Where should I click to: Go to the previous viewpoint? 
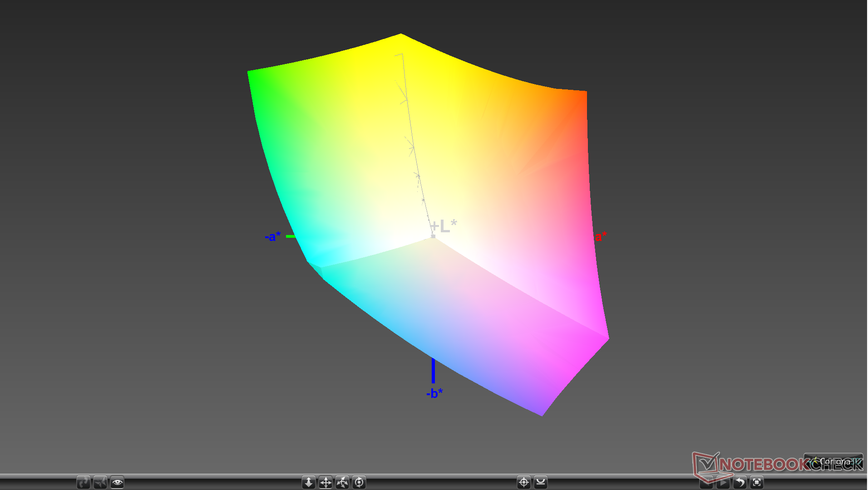point(706,483)
